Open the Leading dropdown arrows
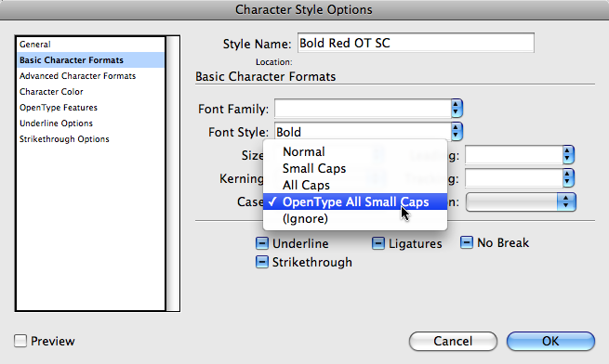 click(x=568, y=155)
